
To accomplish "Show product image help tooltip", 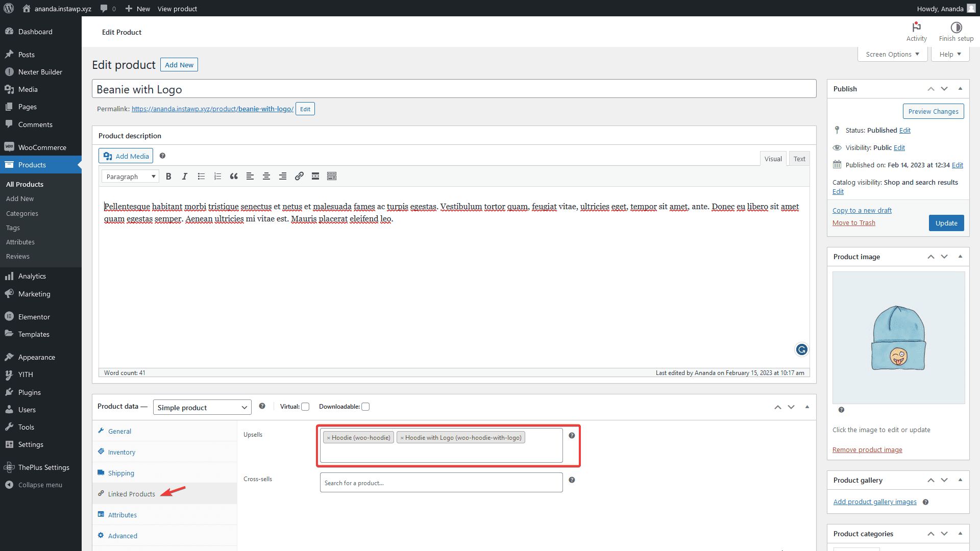I will 841,410.
